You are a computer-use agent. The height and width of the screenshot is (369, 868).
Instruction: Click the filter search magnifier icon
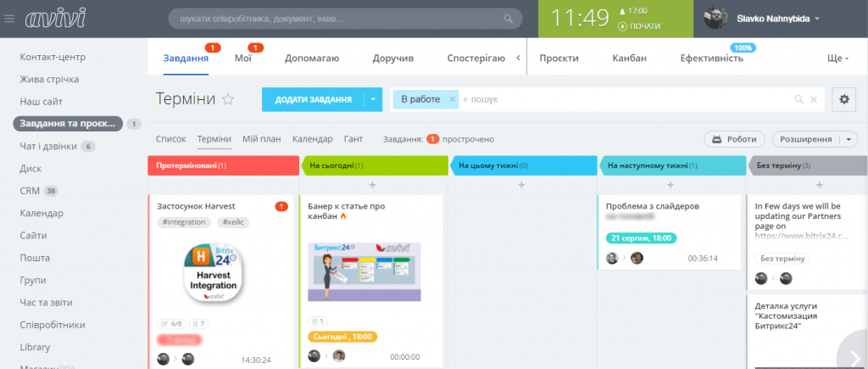[798, 100]
